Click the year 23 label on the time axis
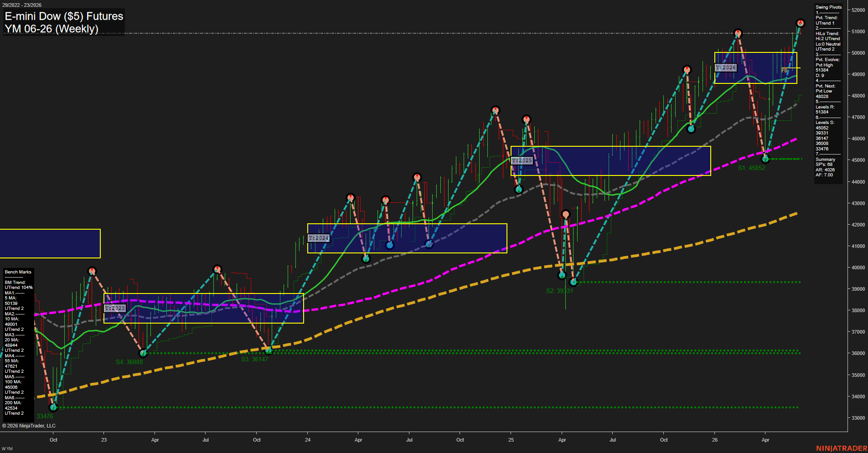 point(104,440)
